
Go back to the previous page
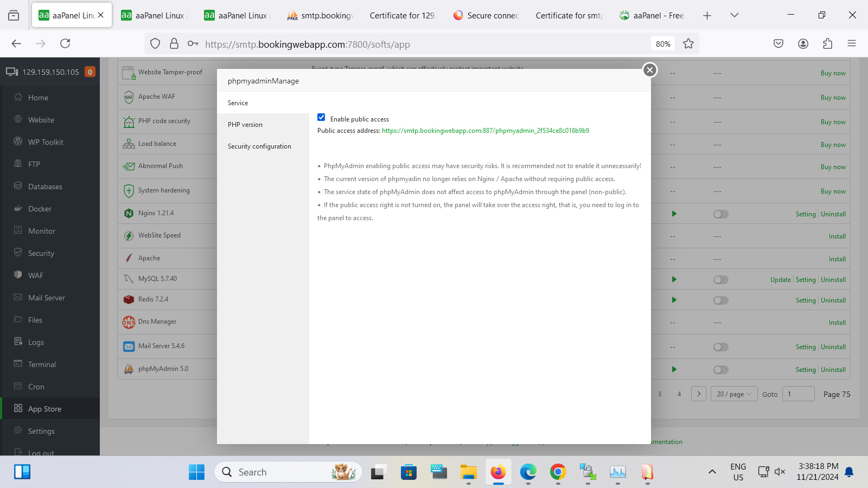pos(16,43)
